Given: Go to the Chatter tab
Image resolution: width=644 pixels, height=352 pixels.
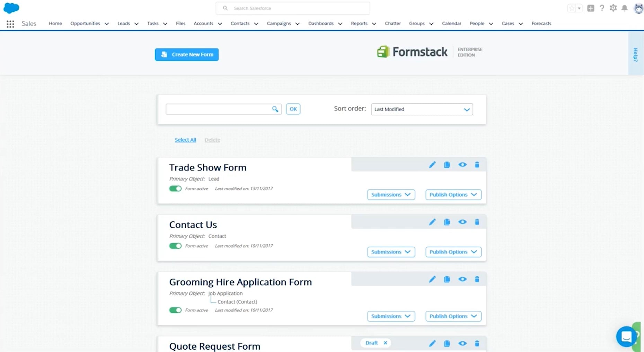Looking at the screenshot, I should [x=392, y=24].
